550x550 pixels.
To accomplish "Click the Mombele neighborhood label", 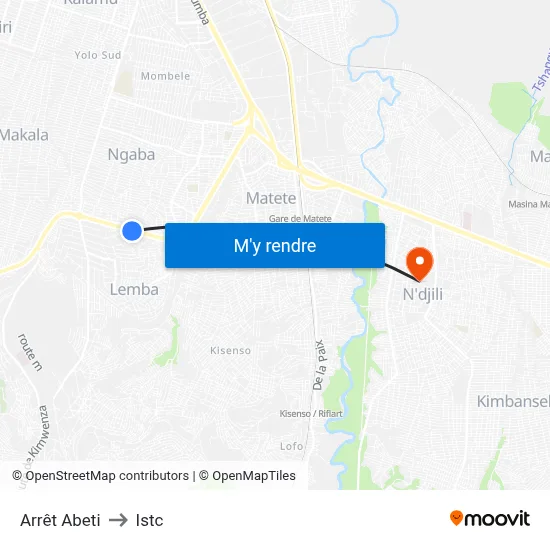I will coord(166,76).
